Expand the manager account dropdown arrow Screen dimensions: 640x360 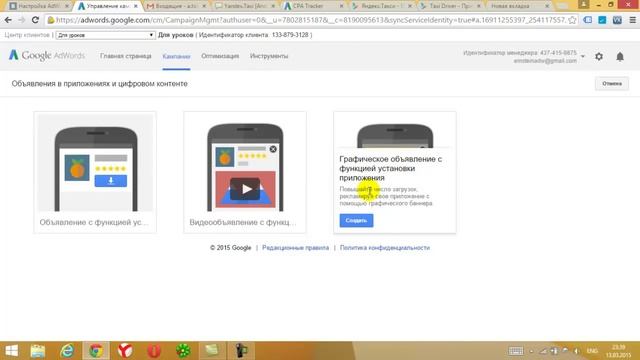point(583,56)
